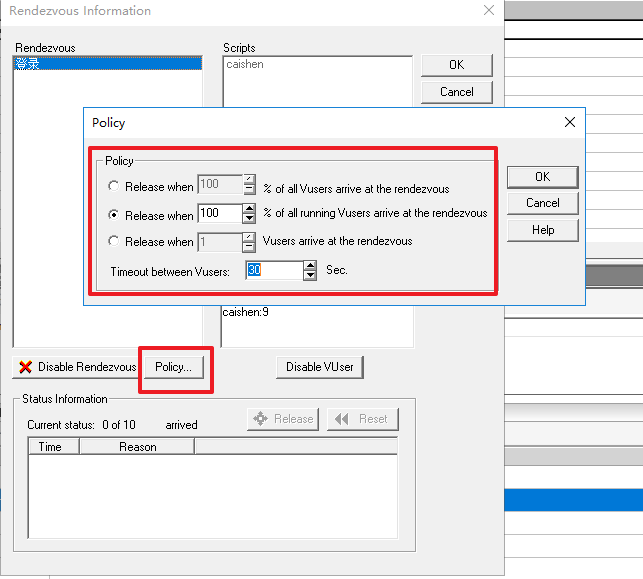Click the disabled percent of all Vusers field
The height and width of the screenshot is (579, 643).
(x=220, y=185)
